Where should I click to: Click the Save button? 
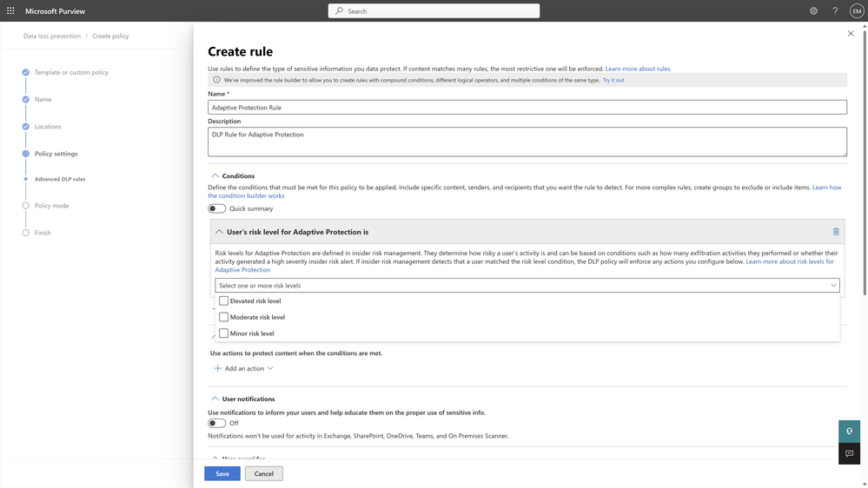(222, 473)
